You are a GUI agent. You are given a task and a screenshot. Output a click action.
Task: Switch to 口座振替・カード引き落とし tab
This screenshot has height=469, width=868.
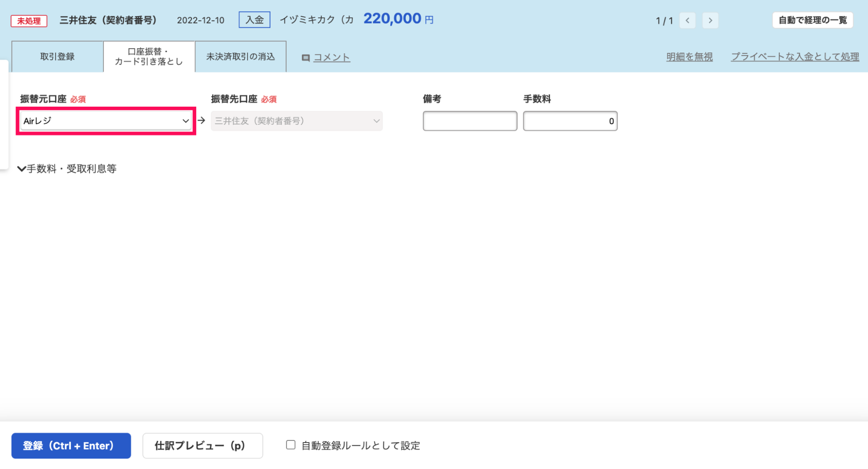(x=149, y=56)
